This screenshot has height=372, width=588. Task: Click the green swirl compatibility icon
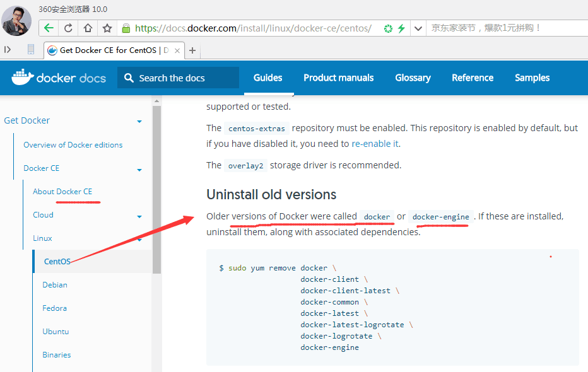388,28
